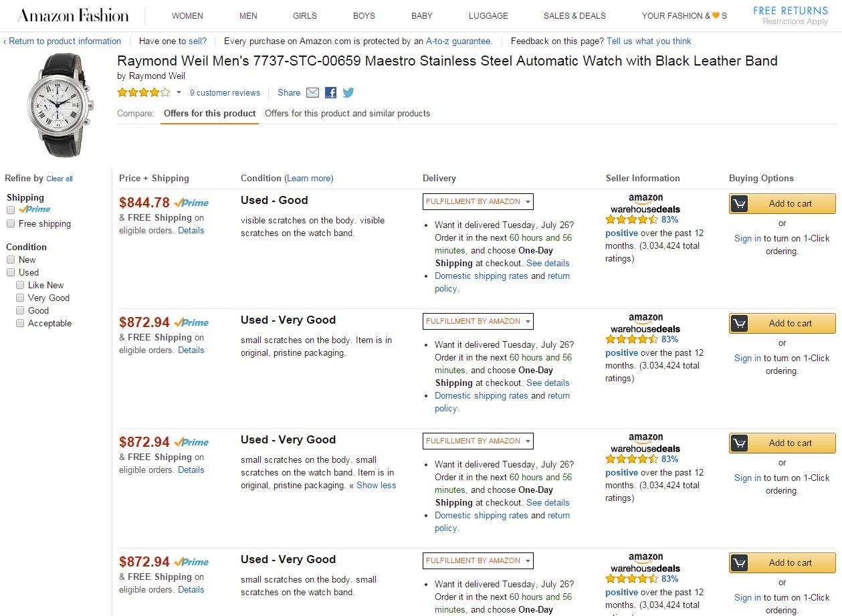Click the Amazon Fashion logo
This screenshot has width=842, height=616.
coord(73,15)
